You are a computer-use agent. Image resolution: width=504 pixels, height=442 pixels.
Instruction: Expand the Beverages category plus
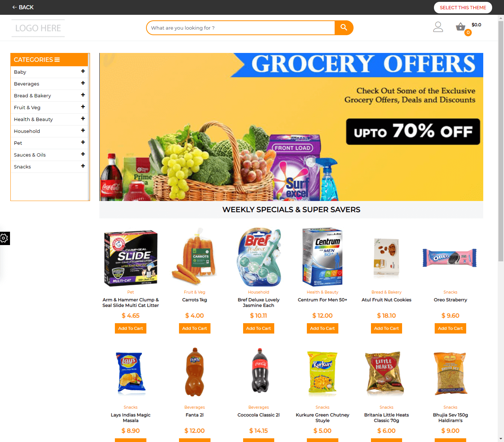tap(83, 83)
